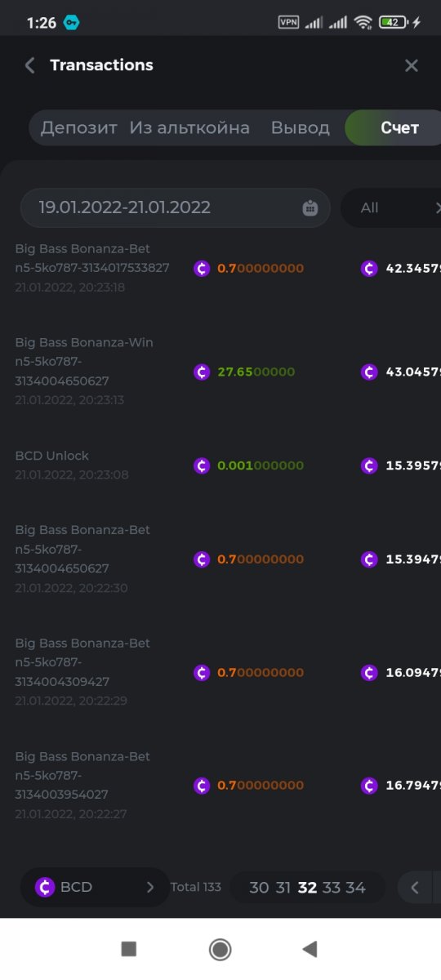Select the Счет tab

tap(399, 128)
